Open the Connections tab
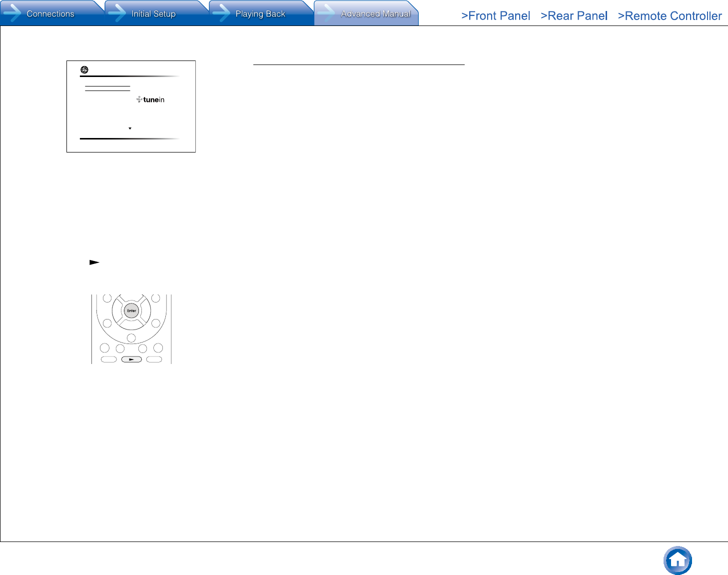The image size is (728, 575). coord(52,13)
